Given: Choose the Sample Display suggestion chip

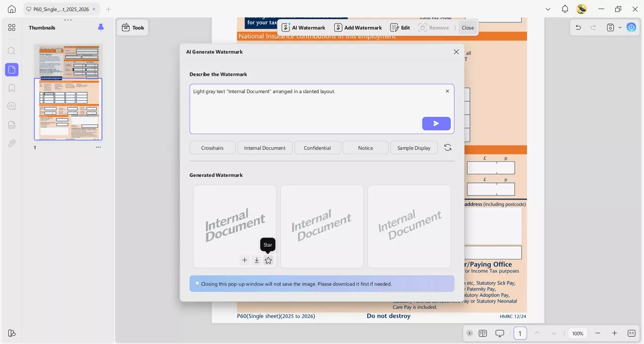Looking at the screenshot, I should (x=414, y=147).
